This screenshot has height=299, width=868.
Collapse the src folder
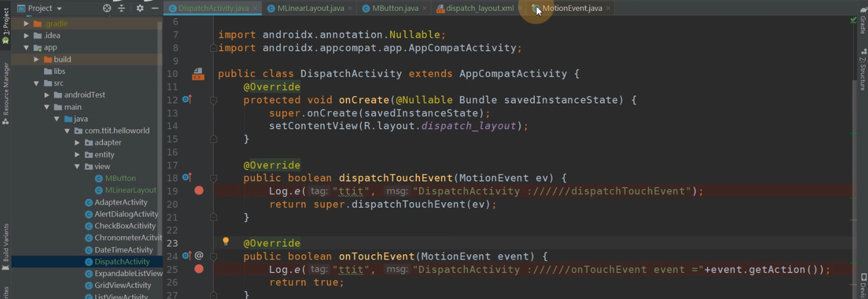pos(37,83)
